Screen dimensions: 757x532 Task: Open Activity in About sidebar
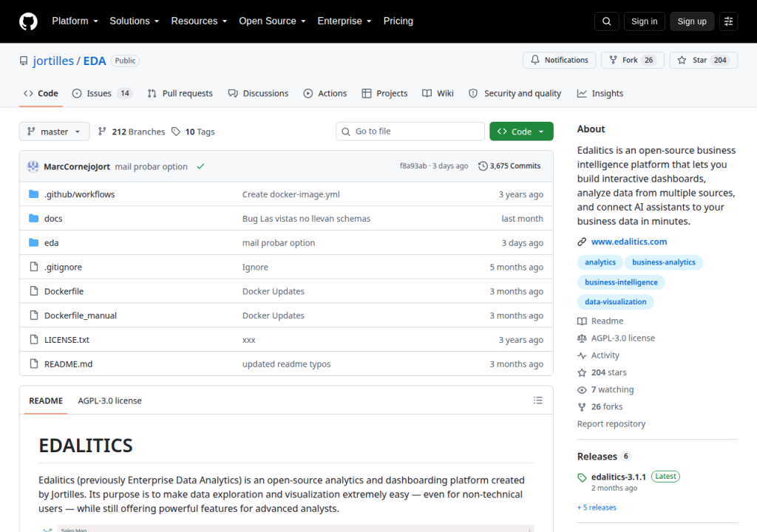pos(598,355)
